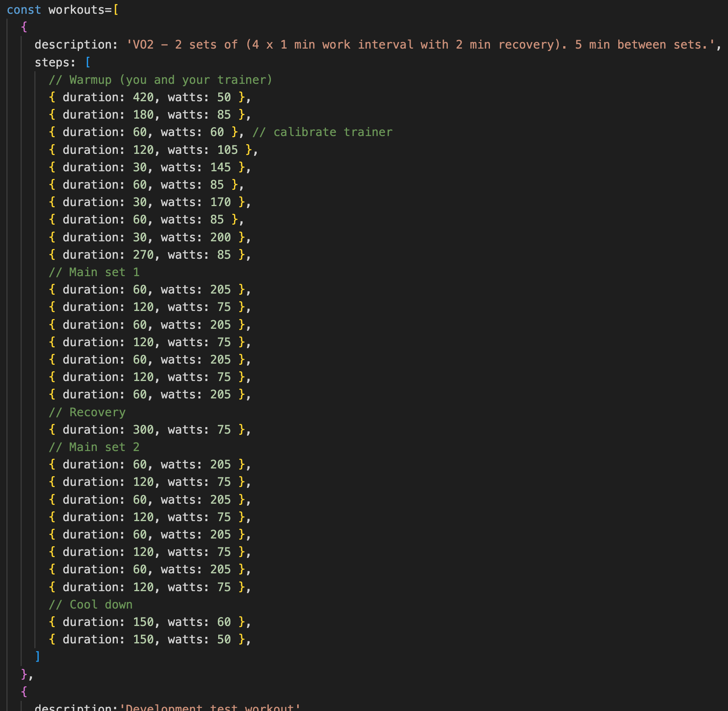The height and width of the screenshot is (711, 728).
Task: Click the watts value 200
Action: pos(221,237)
